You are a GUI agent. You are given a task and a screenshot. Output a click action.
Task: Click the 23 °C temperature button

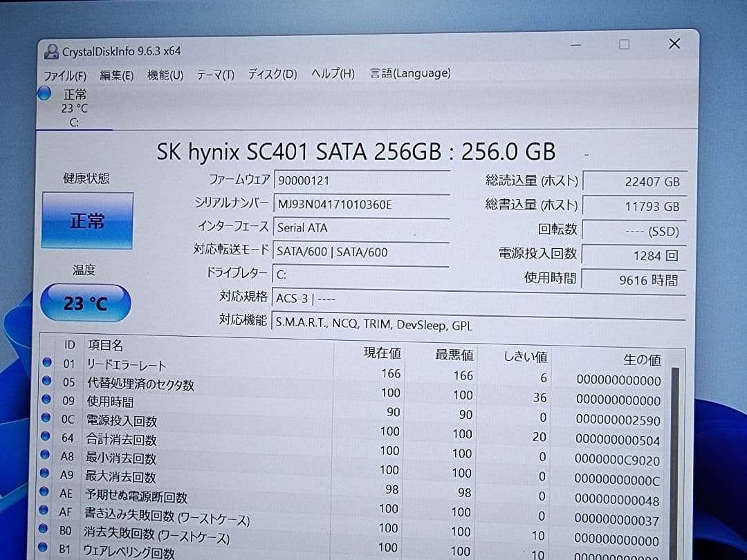[x=86, y=303]
